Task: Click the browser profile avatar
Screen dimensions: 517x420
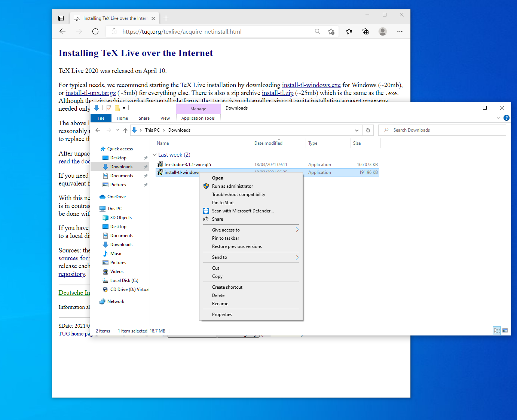Action: [382, 31]
